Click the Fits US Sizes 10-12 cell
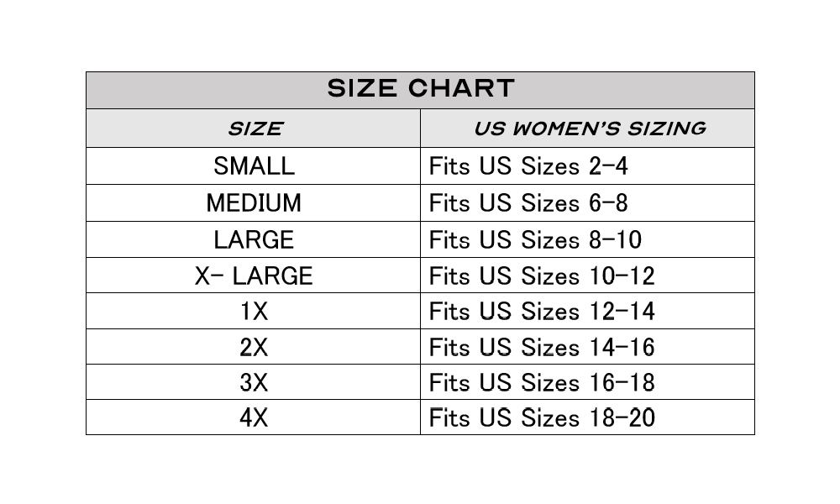 (588, 276)
